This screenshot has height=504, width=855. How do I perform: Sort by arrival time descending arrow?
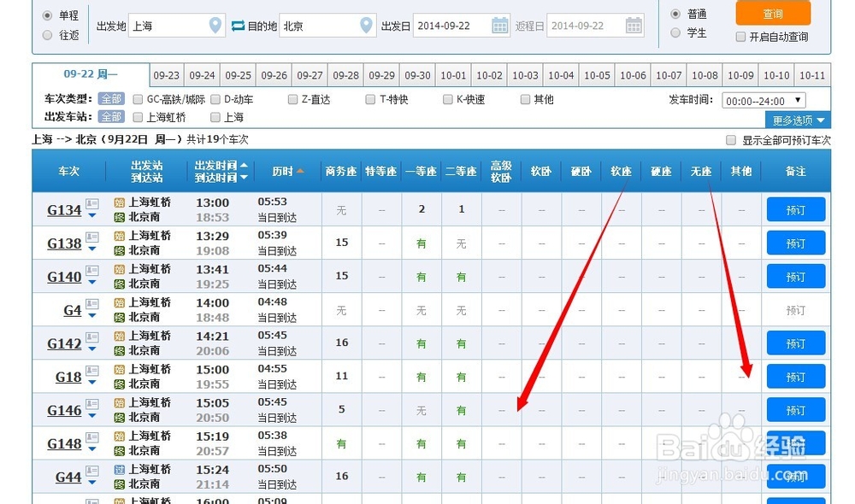244,177
